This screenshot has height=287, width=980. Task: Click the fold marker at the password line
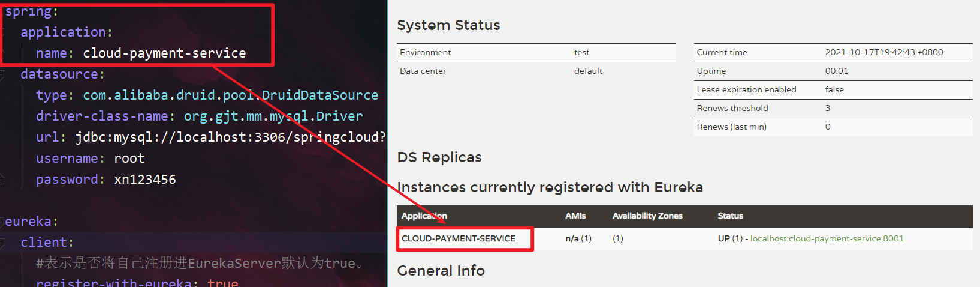tap(2, 179)
